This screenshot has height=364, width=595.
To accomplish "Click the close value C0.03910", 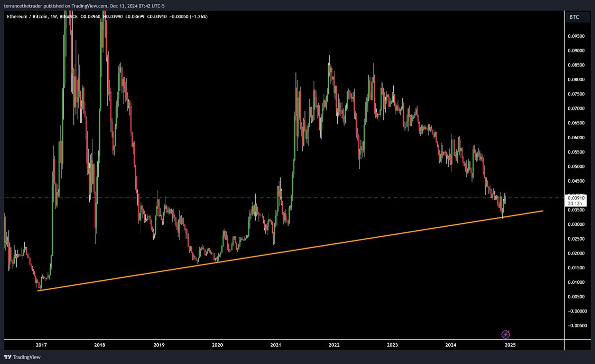I will coord(157,17).
